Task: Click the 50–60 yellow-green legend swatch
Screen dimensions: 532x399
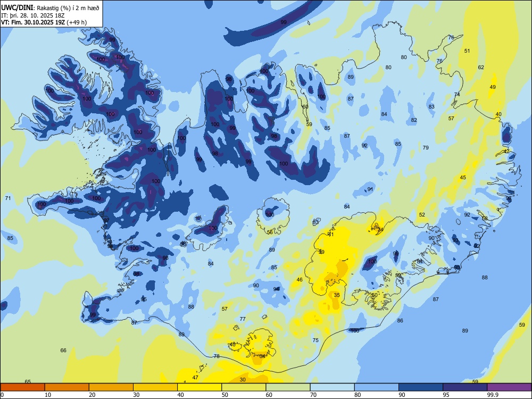Action: tap(244, 387)
